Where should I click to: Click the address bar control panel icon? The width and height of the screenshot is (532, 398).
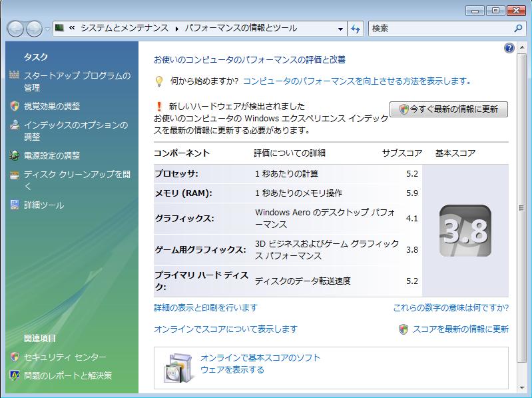click(x=60, y=28)
